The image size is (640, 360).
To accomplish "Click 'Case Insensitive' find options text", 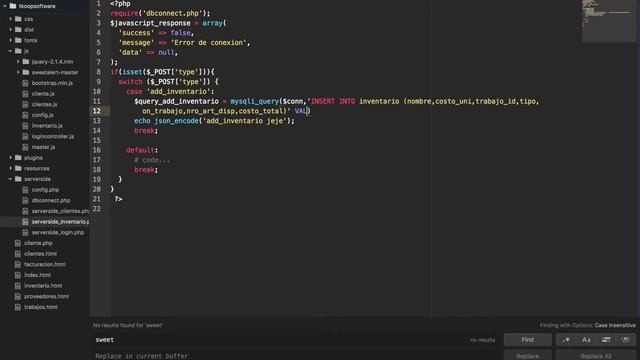I will coord(615,325).
